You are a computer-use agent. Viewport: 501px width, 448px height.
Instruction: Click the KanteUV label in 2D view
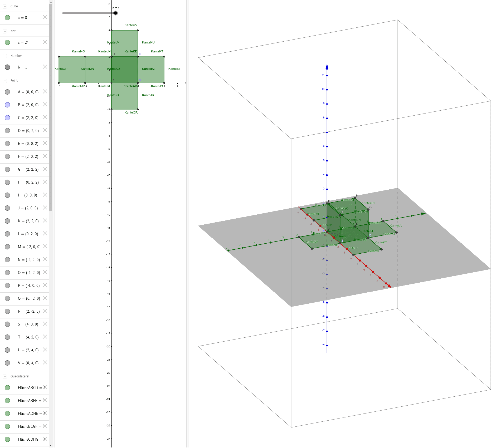pyautogui.click(x=131, y=25)
